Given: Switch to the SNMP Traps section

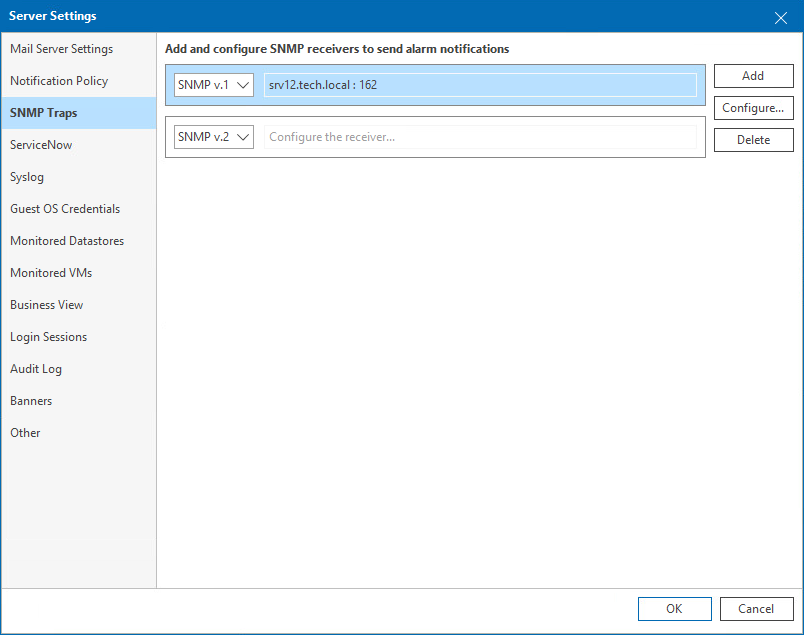Looking at the screenshot, I should coord(44,112).
